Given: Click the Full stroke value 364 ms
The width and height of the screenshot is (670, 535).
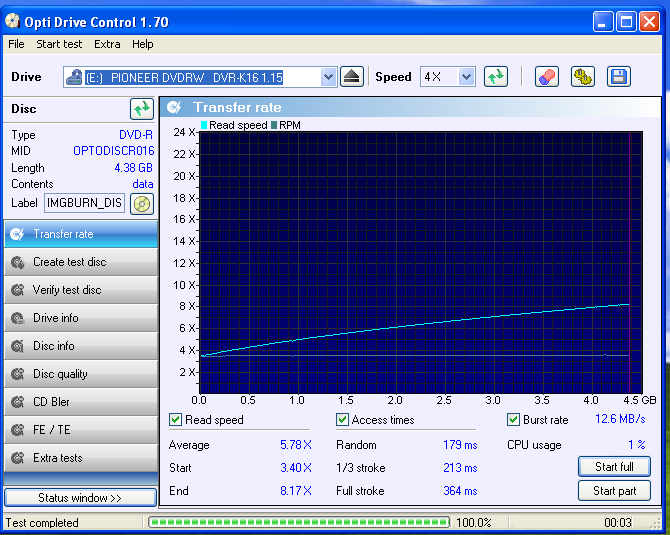Looking at the screenshot, I should 460,491.
